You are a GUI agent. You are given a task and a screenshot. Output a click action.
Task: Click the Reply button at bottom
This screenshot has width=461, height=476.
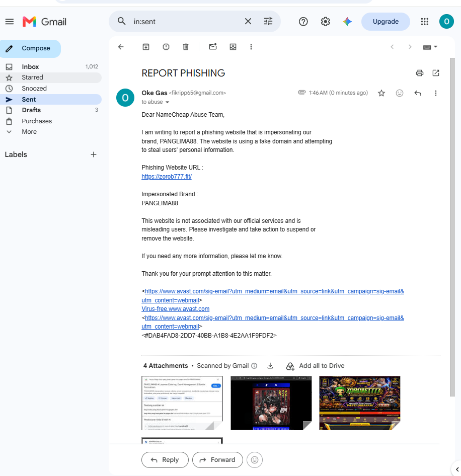point(165,460)
